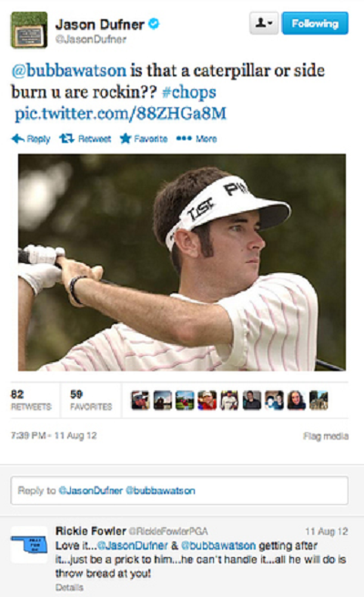Open the first retweeter avatar thumbnail
The image size is (364, 597).
pos(140,400)
